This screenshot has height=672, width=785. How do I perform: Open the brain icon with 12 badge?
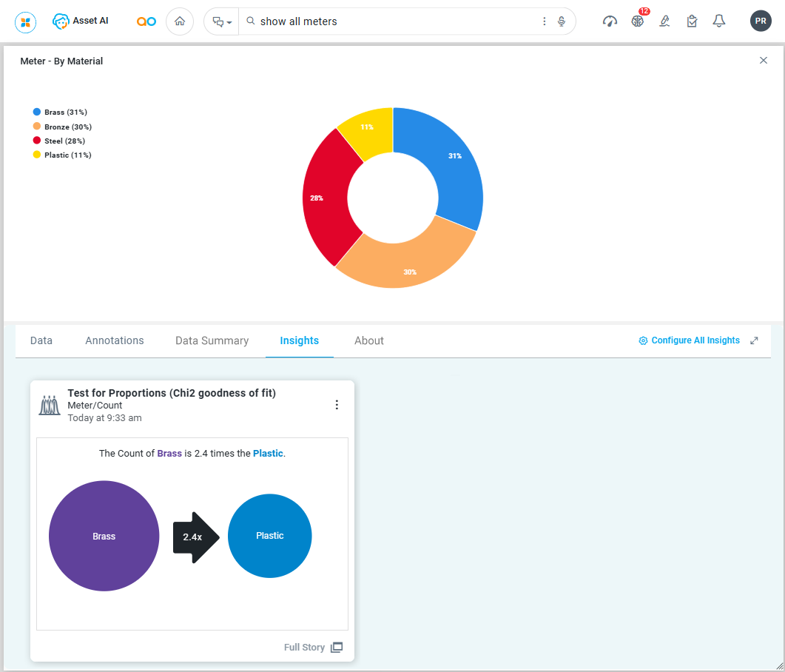637,21
